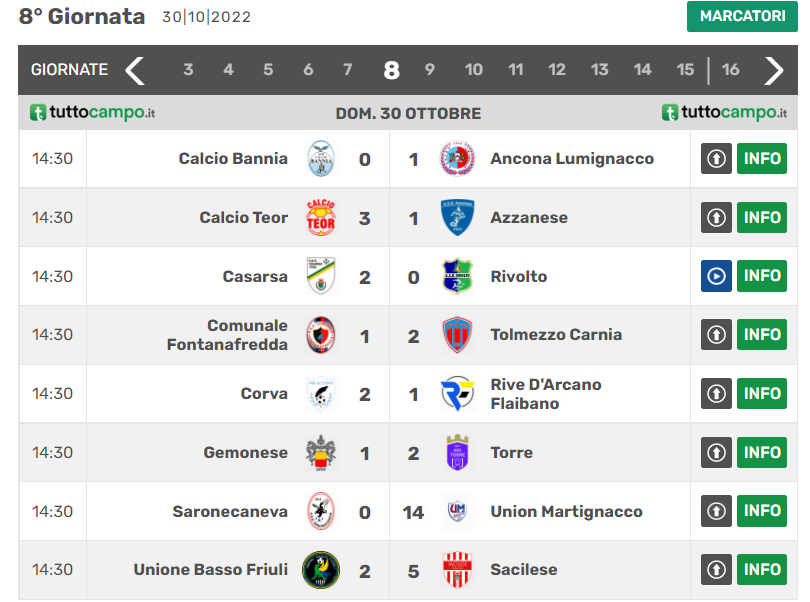The width and height of the screenshot is (810, 602).
Task: Play the Casarsa vs Rivolto video
Action: click(716, 276)
